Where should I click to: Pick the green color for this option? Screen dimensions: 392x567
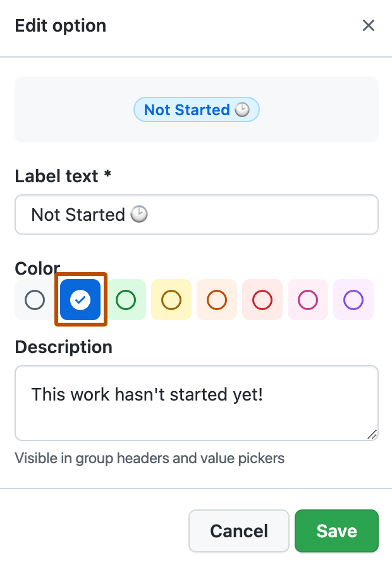(126, 299)
